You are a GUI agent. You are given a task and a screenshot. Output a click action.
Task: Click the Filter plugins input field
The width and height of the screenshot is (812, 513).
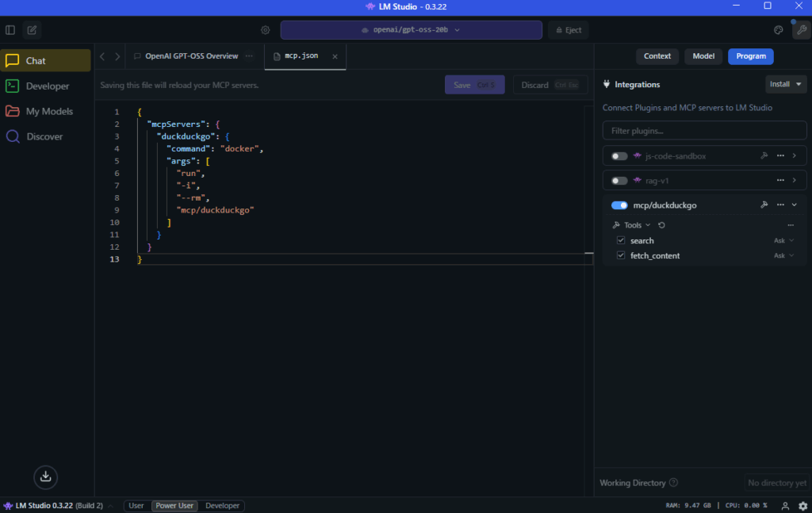pos(704,130)
